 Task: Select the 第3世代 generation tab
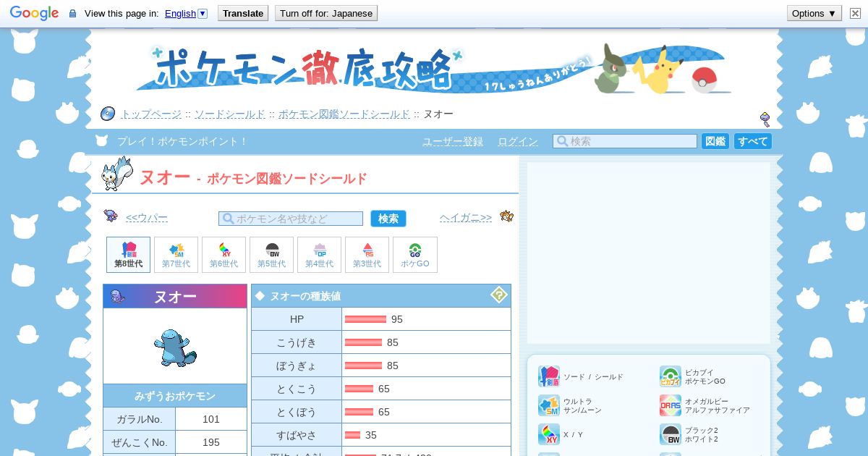(367, 255)
